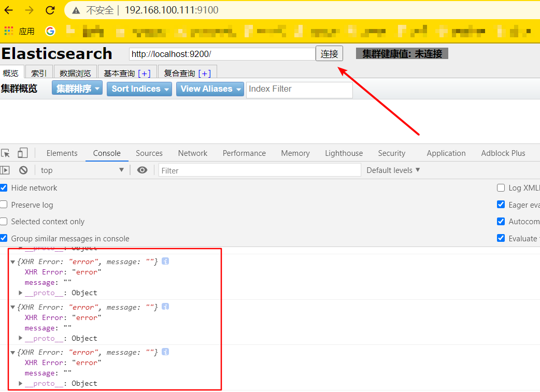This screenshot has width=540, height=392.
Task: Clear console with the ban icon
Action: (x=23, y=170)
